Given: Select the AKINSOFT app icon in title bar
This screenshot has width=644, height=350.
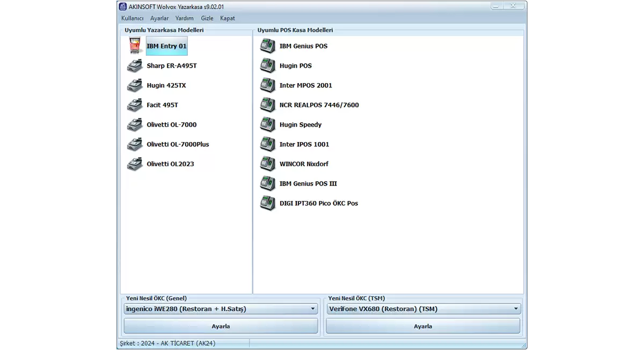Looking at the screenshot, I should pyautogui.click(x=123, y=6).
